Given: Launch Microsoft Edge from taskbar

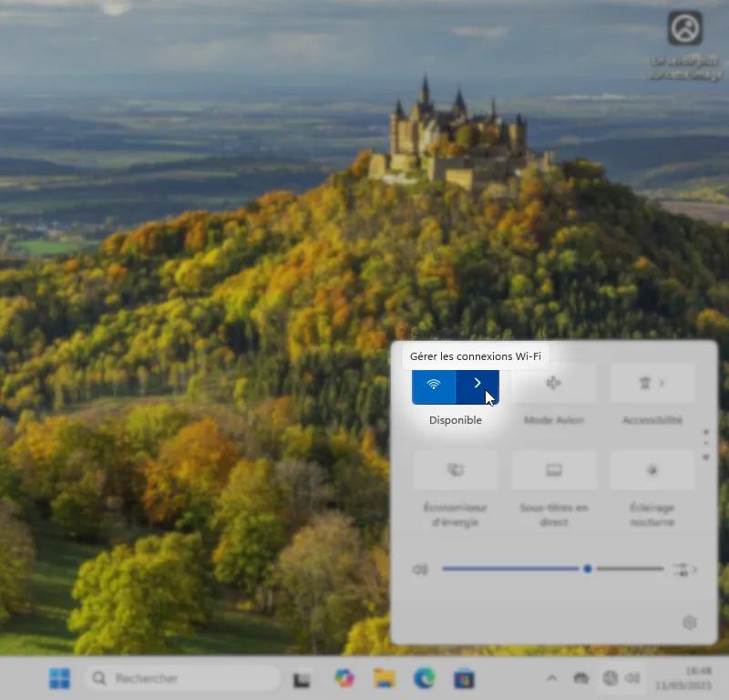Looking at the screenshot, I should [x=424, y=678].
